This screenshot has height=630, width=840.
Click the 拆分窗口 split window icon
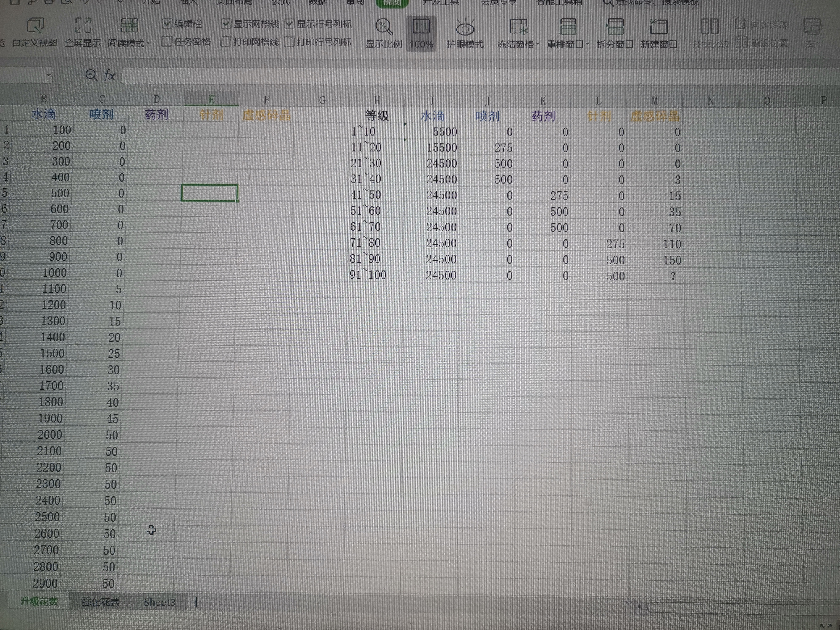(x=615, y=27)
